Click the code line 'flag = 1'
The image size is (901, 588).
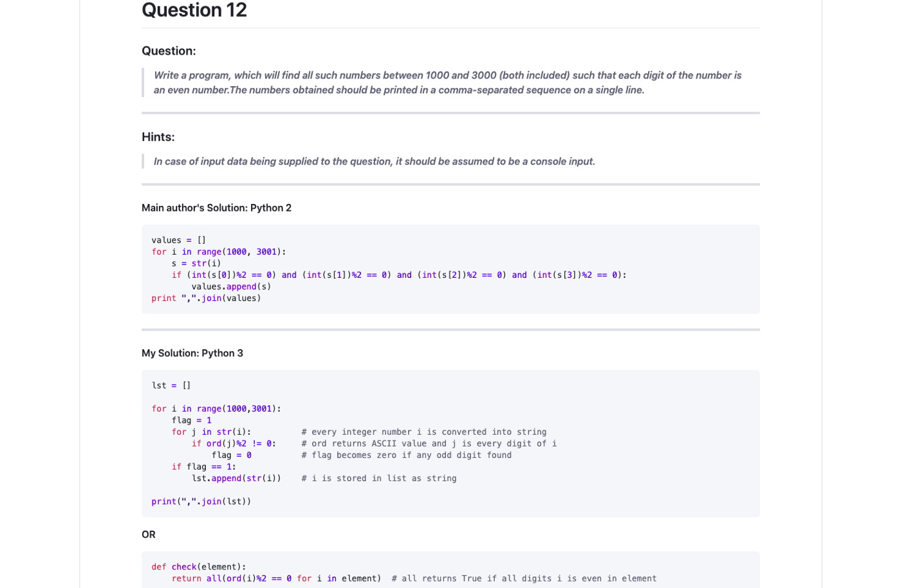tap(191, 420)
